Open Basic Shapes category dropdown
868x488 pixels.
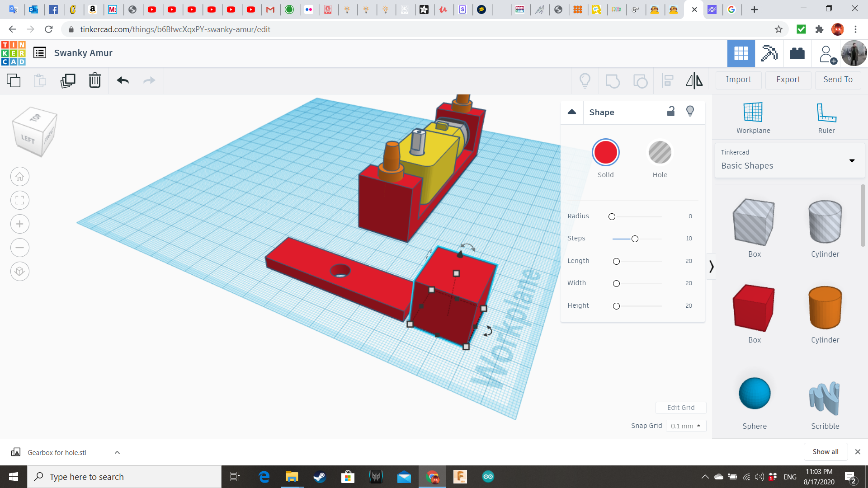[x=789, y=160]
